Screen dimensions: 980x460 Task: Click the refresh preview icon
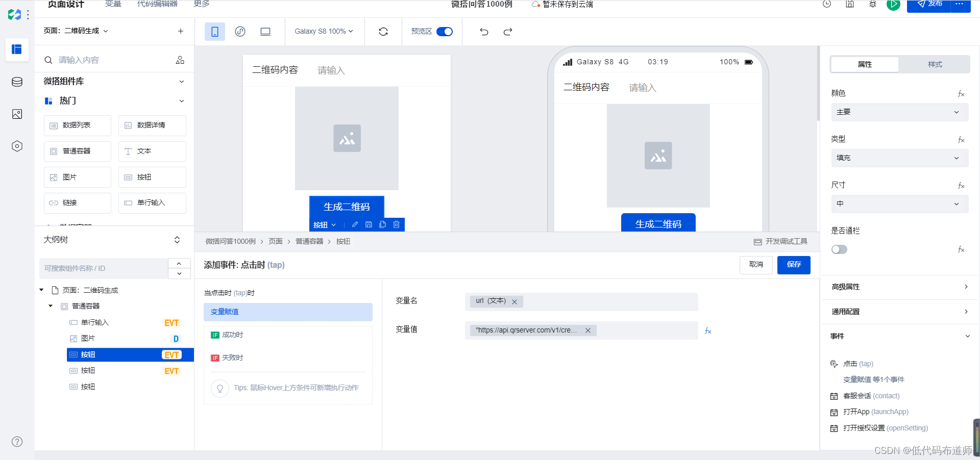(383, 32)
